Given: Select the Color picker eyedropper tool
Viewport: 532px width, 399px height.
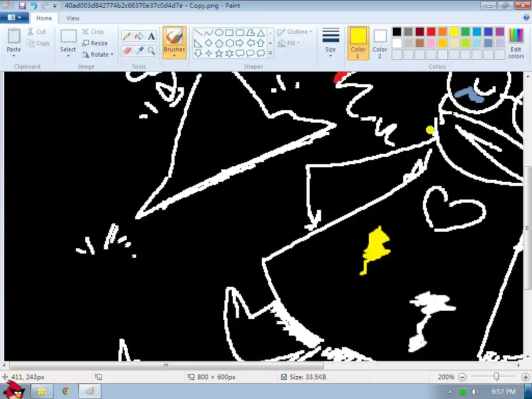Looking at the screenshot, I should pos(139,51).
